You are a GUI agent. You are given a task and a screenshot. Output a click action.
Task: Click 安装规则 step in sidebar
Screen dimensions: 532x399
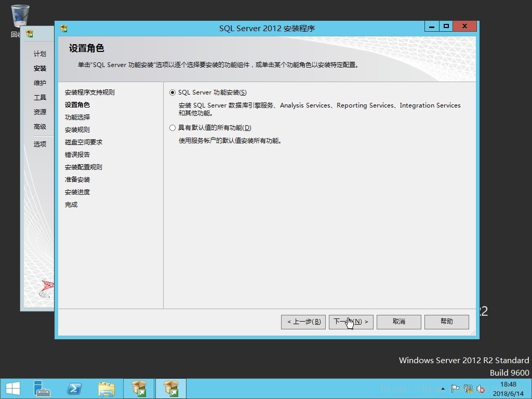point(77,129)
